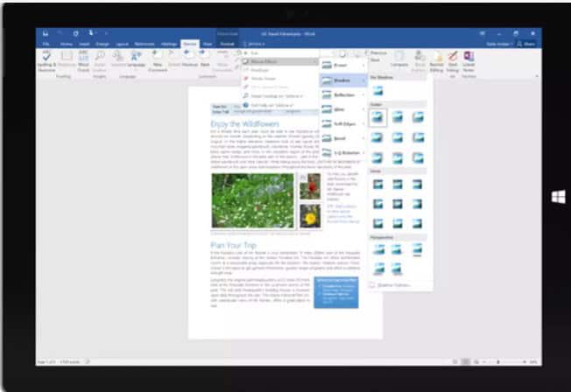Open the References ribbon tab
Image resolution: width=571 pixels, height=392 pixels.
pos(145,44)
